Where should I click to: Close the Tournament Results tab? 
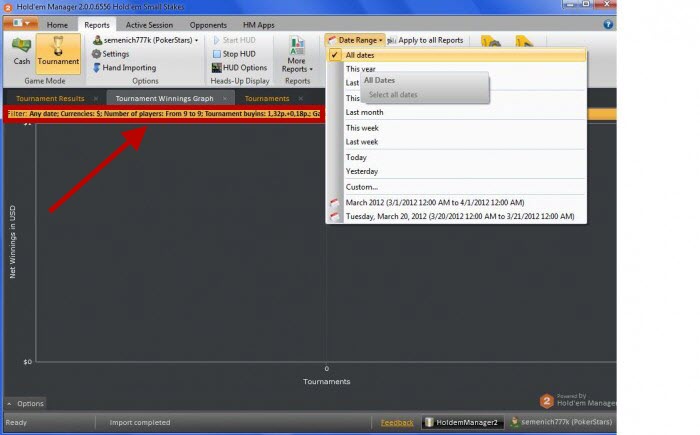coord(96,99)
